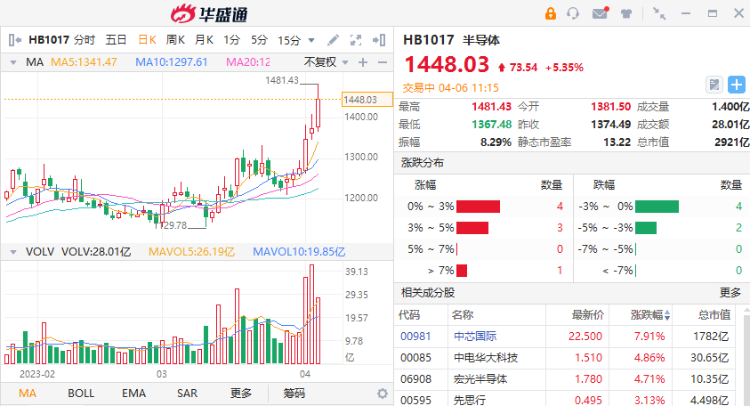
Task: Click the MA10:1297.61 indicator label
Action: pos(171,62)
